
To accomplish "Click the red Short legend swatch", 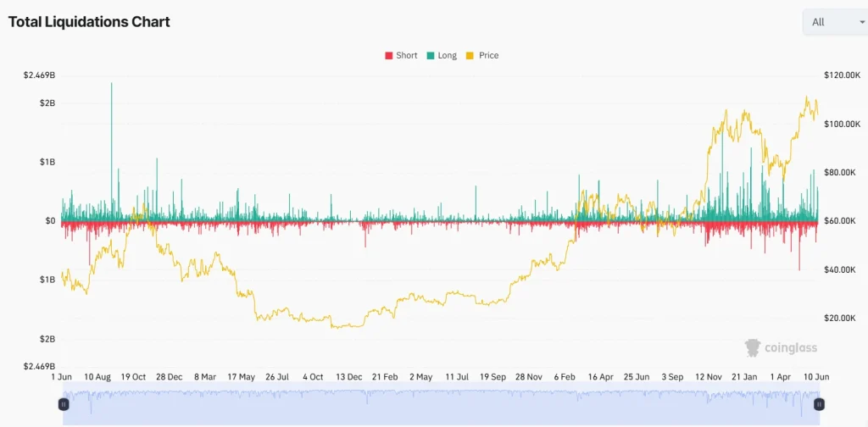I will pos(388,56).
